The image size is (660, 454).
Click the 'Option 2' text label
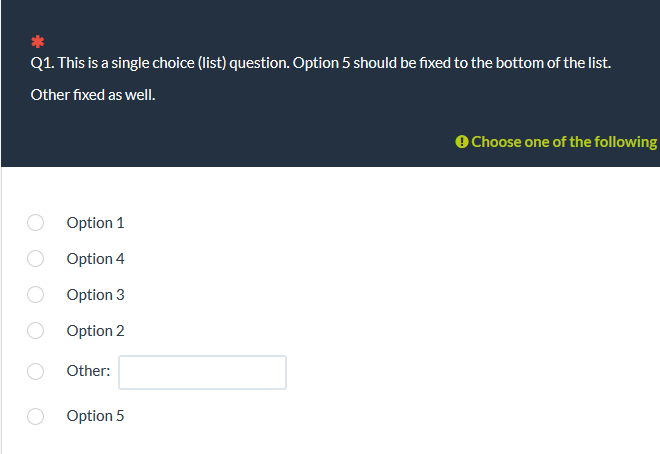(96, 331)
